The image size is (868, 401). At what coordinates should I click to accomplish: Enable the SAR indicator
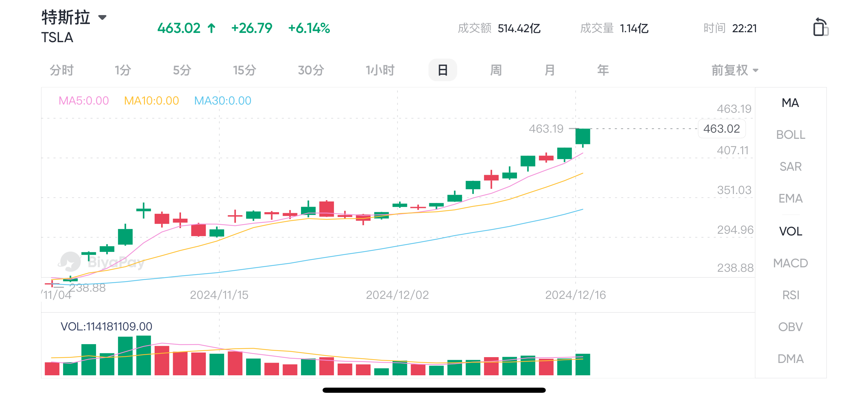[x=791, y=167]
